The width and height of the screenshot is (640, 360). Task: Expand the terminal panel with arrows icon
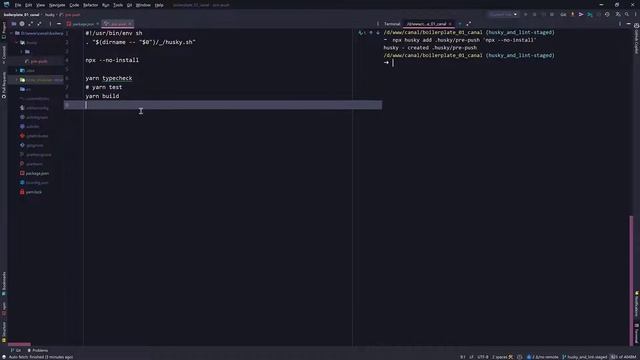point(469,24)
